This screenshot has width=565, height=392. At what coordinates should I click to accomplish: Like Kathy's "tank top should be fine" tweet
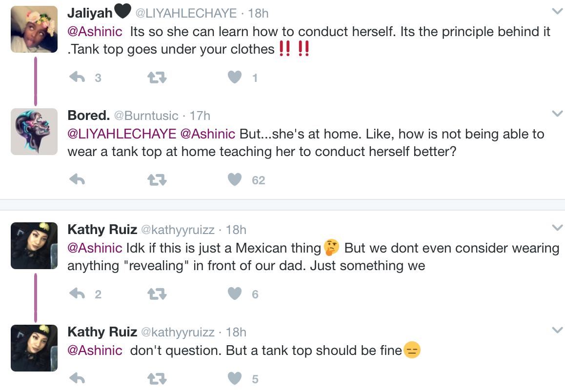(235, 378)
